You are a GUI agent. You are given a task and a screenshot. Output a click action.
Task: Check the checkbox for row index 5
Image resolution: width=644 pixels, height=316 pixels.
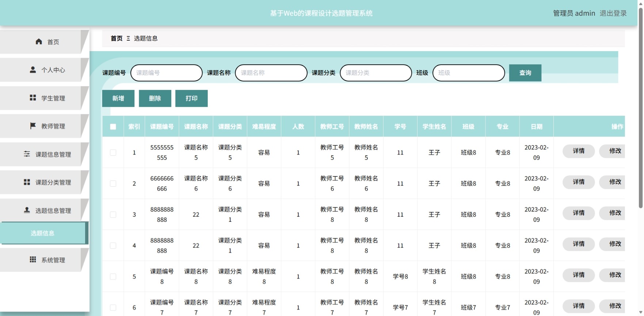(113, 277)
